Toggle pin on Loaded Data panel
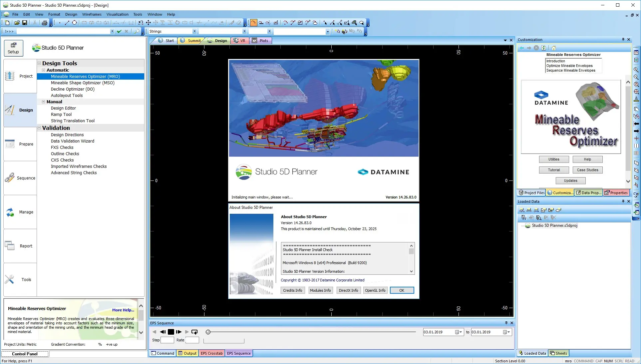 [623, 201]
